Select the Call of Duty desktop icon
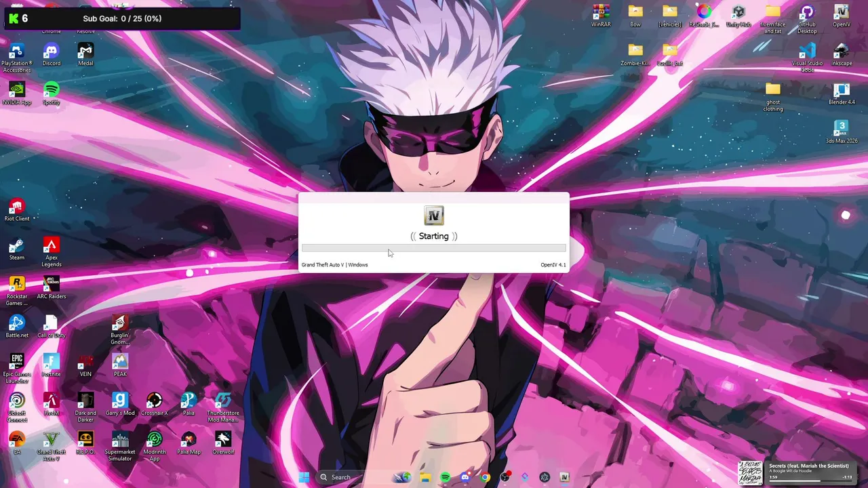Image resolution: width=868 pixels, height=488 pixels. pyautogui.click(x=52, y=327)
